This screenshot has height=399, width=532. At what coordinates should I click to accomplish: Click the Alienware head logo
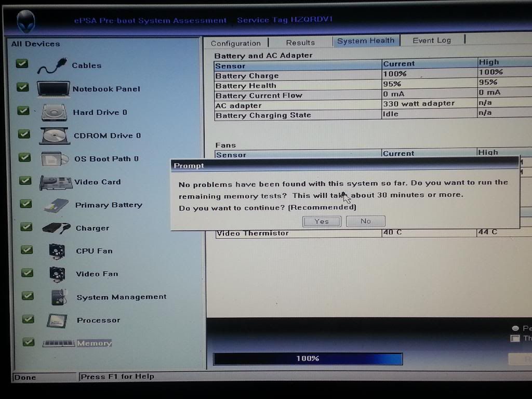click(x=26, y=21)
